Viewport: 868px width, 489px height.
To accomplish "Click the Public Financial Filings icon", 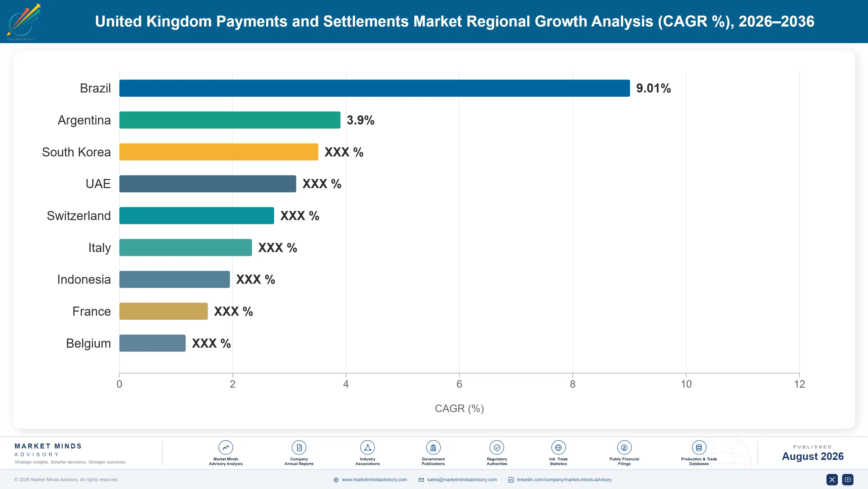I will (x=624, y=447).
